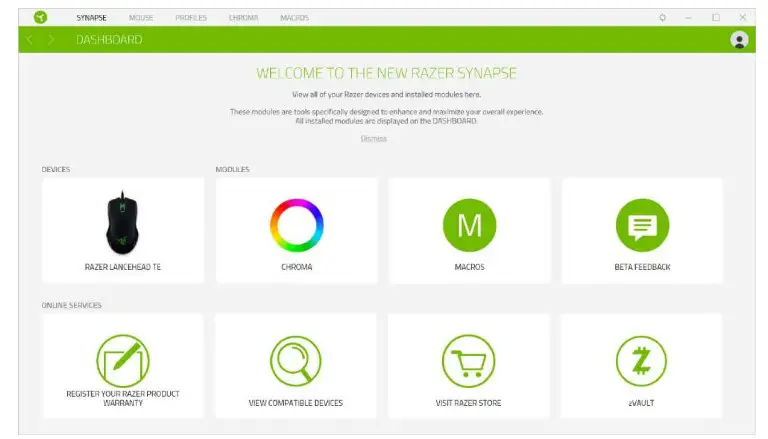Click the zVAULT label
Viewport: 768px width, 439px height.
641,403
